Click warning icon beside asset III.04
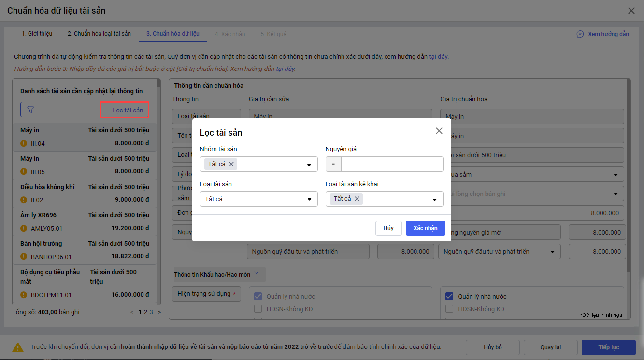644x360 pixels. (23, 143)
